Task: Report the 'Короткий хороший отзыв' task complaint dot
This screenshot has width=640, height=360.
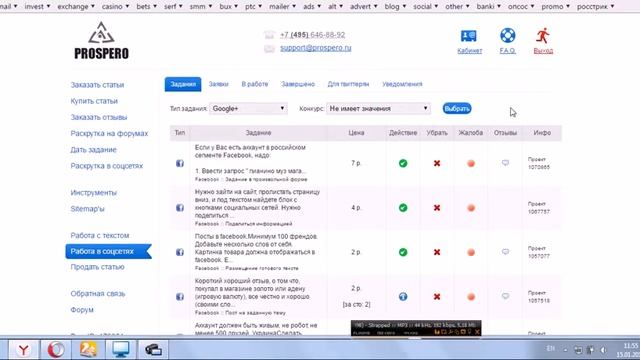Action: tap(471, 297)
